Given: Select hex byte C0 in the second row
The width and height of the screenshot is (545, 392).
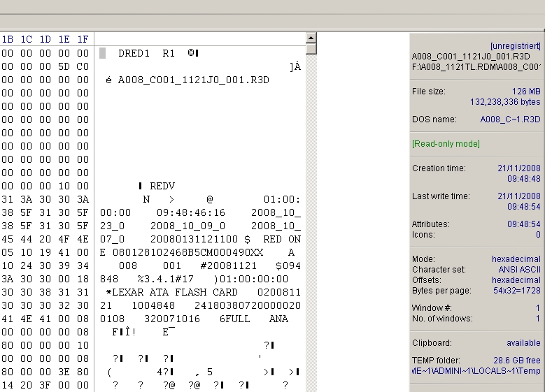Looking at the screenshot, I should 83,66.
